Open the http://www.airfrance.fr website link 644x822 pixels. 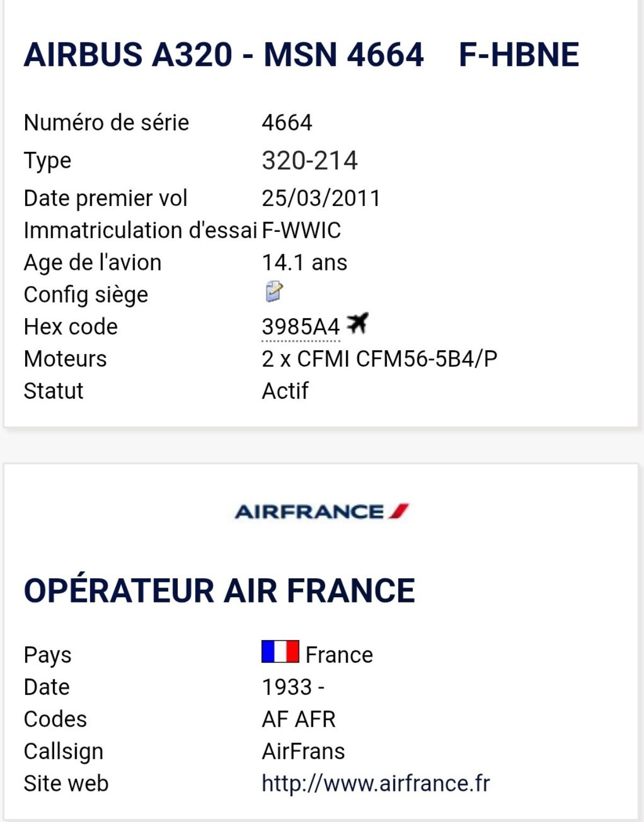click(x=376, y=783)
